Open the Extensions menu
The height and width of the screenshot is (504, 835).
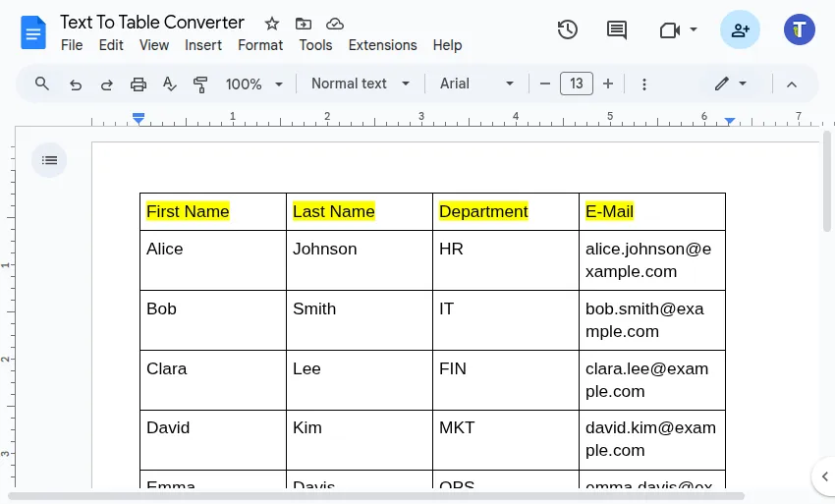(382, 45)
